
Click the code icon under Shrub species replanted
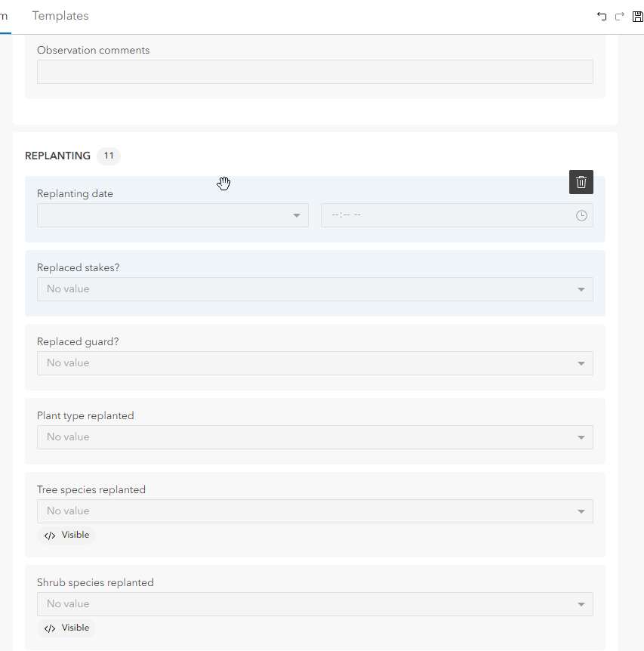point(51,628)
